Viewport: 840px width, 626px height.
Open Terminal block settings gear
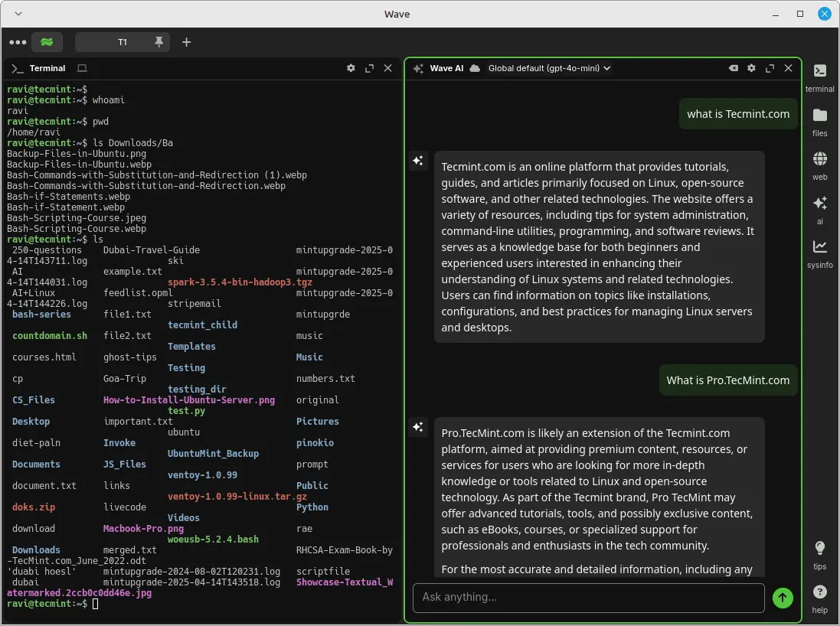(351, 68)
